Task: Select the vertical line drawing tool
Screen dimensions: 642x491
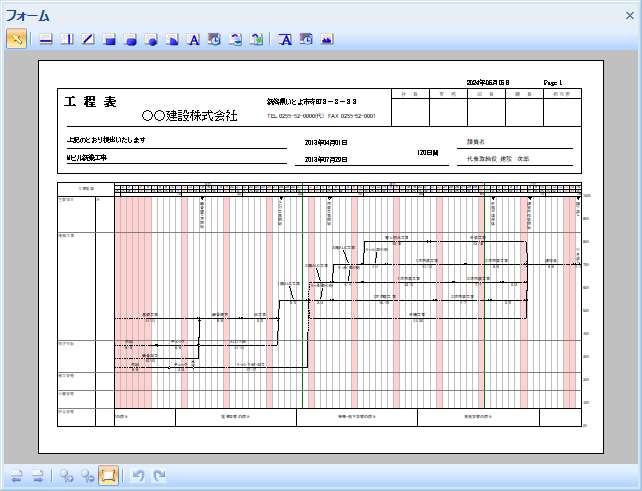Action: pos(67,39)
